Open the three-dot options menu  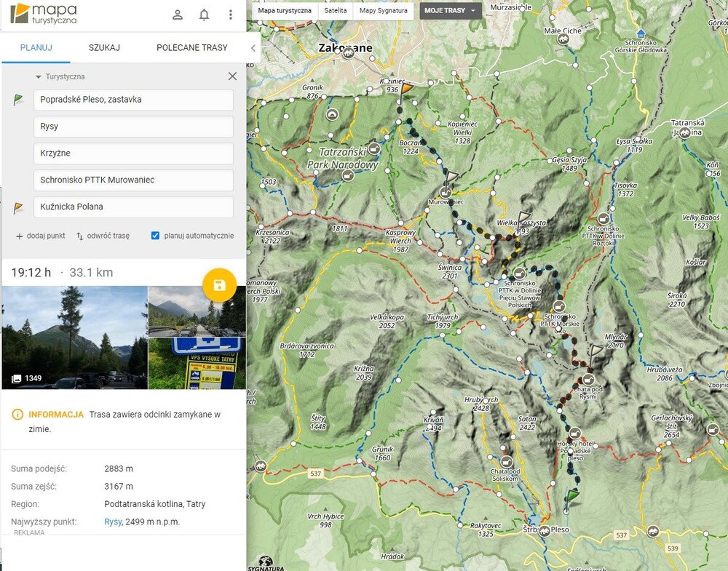231,15
